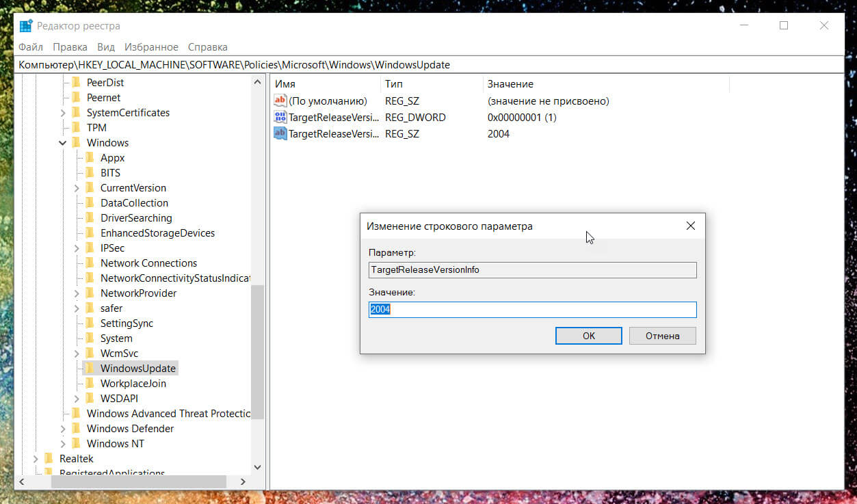Click the tree pane vertical scrollbar thumb
This screenshot has height=504, width=857.
(x=258, y=352)
